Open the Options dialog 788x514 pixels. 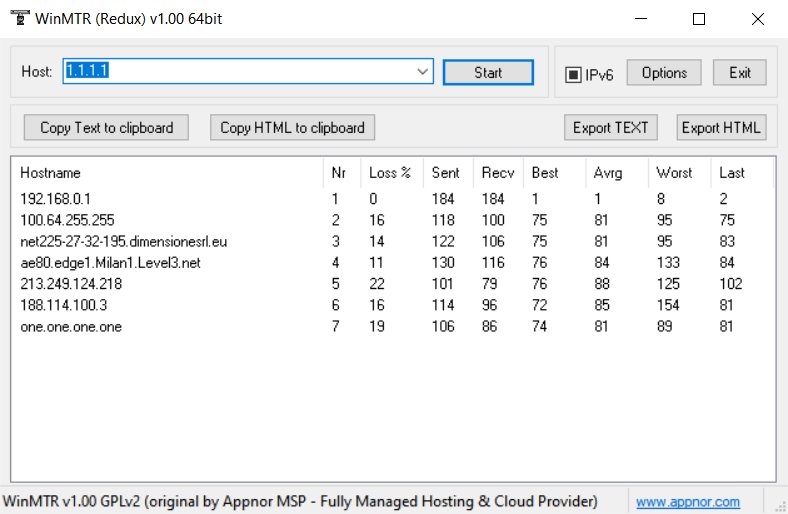pyautogui.click(x=664, y=73)
